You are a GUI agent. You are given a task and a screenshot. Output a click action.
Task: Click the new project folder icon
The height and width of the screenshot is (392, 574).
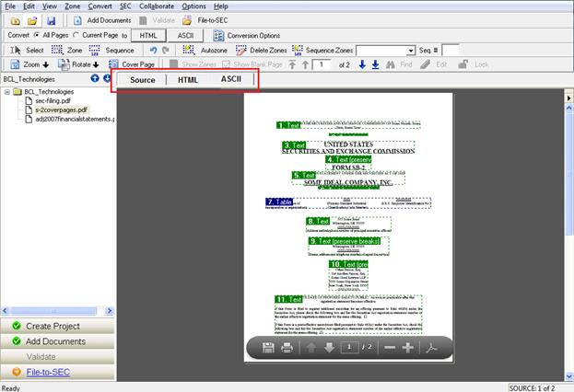point(15,21)
